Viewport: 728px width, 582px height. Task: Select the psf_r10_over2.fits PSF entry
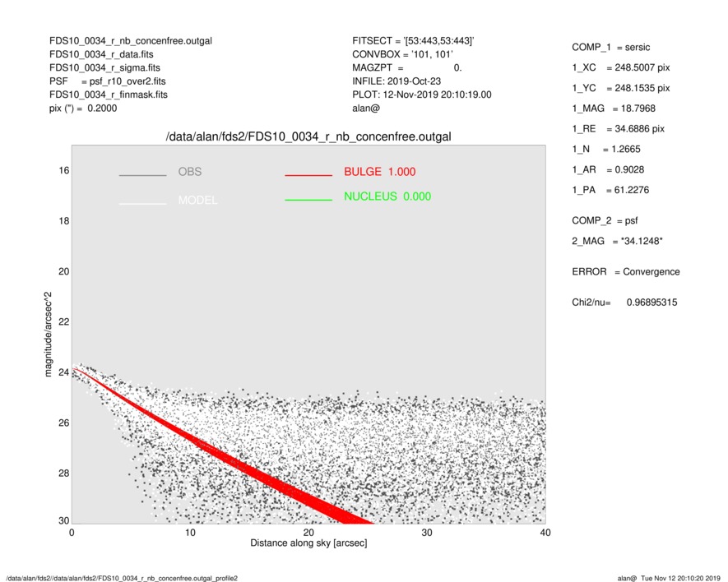123,81
